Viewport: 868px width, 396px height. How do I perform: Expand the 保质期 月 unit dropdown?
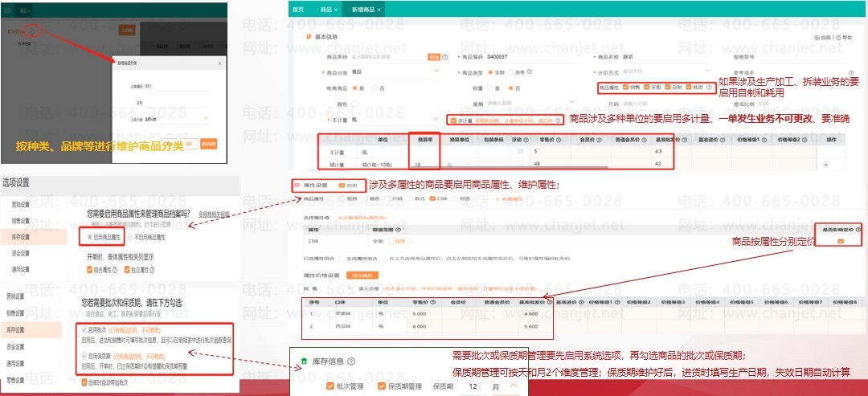tap(514, 386)
